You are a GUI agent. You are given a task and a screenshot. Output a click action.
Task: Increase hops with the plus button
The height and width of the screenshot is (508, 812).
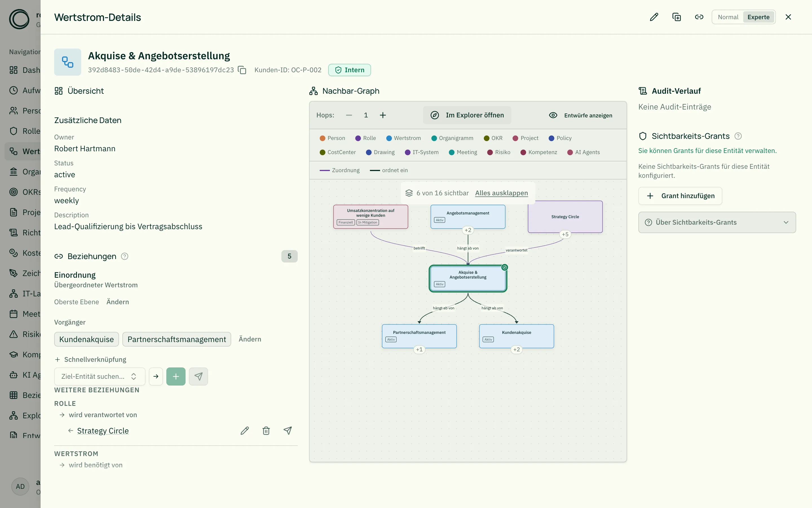coord(383,115)
